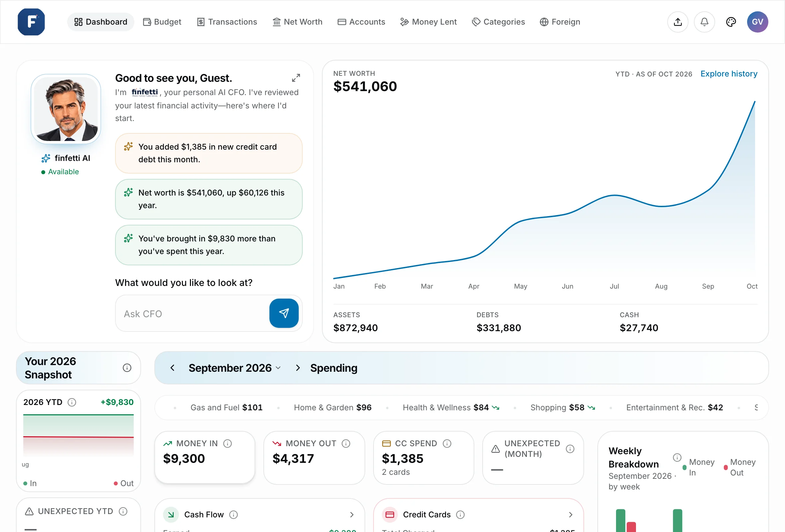This screenshot has width=785, height=532.
Task: Go to Transactions tab
Action: click(x=227, y=22)
